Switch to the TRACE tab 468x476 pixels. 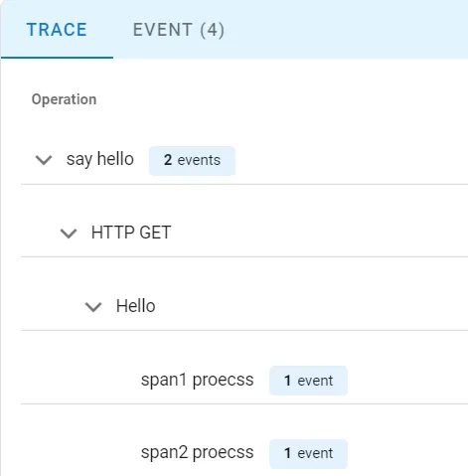click(57, 30)
